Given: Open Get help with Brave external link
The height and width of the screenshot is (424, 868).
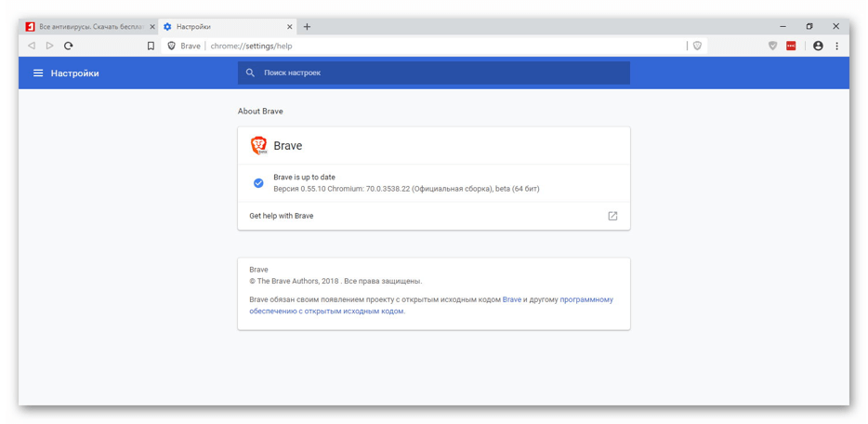Looking at the screenshot, I should point(612,216).
